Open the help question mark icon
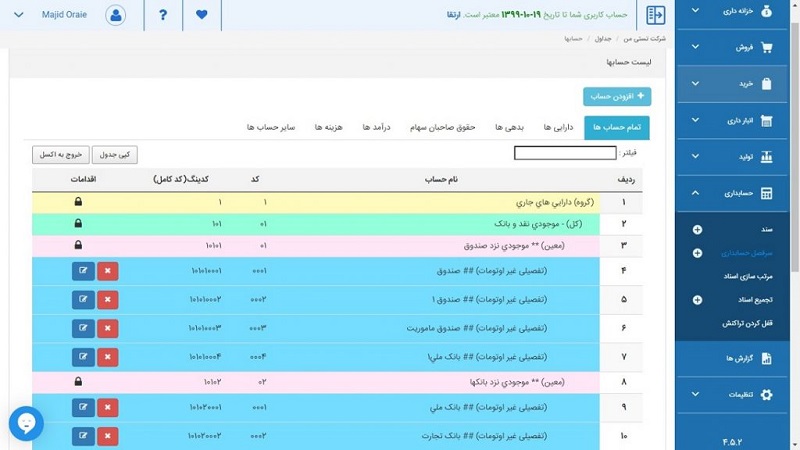 click(163, 15)
